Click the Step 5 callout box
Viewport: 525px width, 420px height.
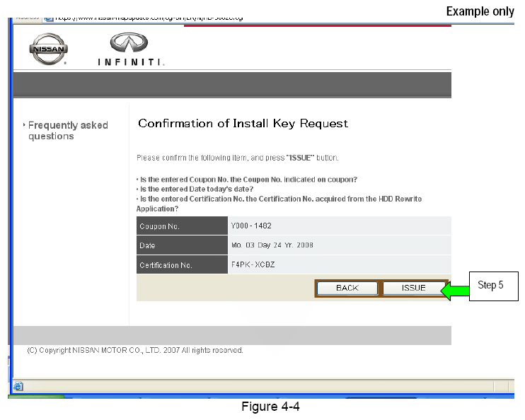490,286
